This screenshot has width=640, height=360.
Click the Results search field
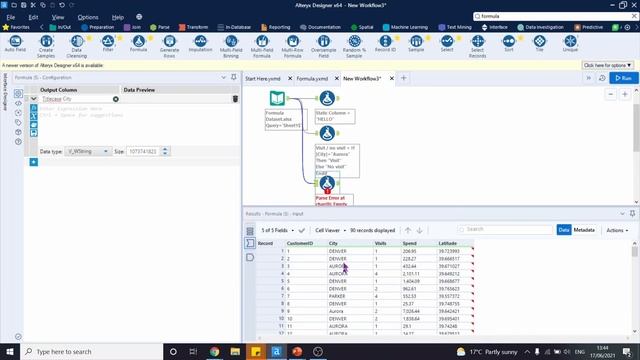coord(505,229)
